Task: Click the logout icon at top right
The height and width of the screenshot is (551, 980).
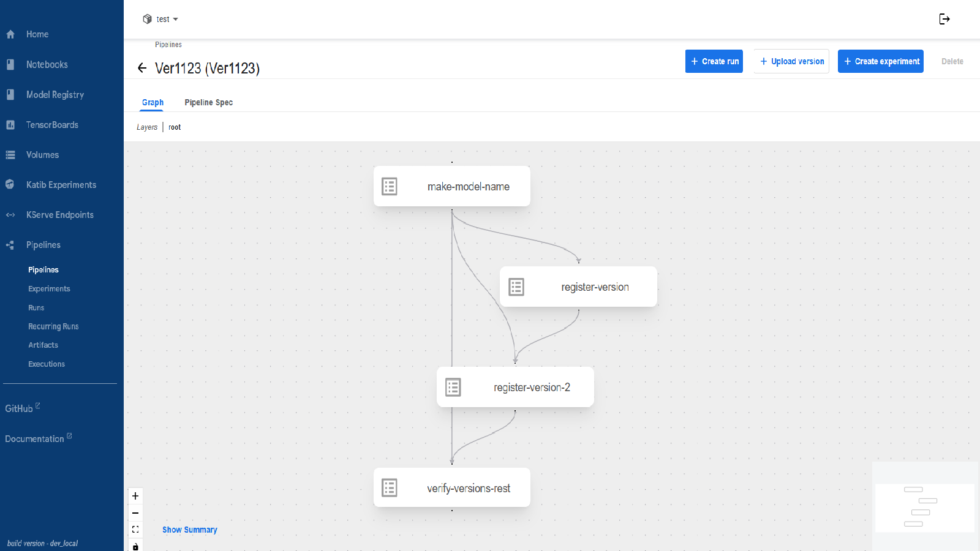Action: pyautogui.click(x=944, y=19)
